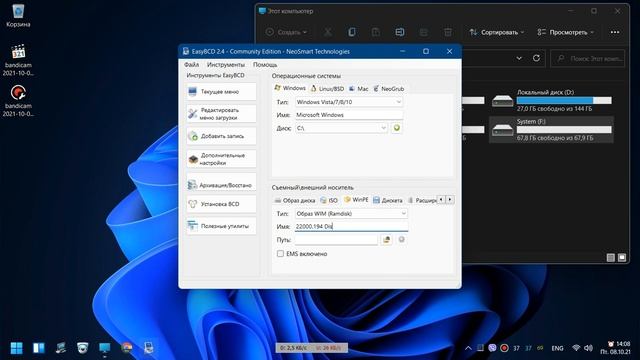Open the Корзина desktop icon
Viewport: 640px width, 360px height.
[18, 16]
